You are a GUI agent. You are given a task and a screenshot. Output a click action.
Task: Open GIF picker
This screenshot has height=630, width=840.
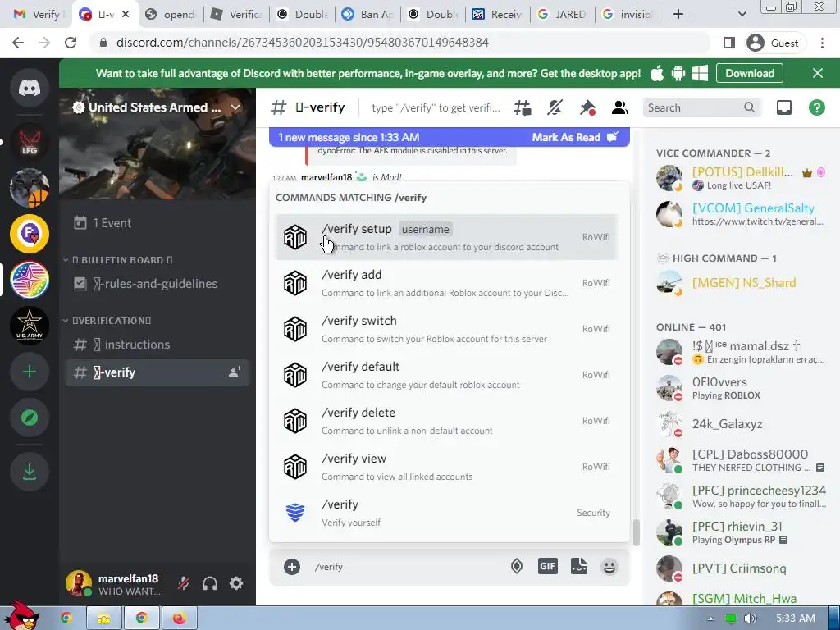[x=547, y=566]
